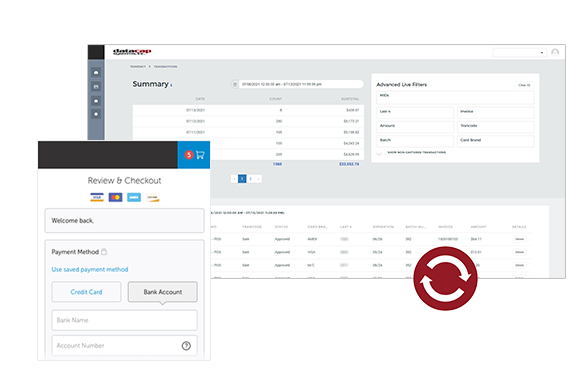This screenshot has height=377, width=575.
Task: Click the third sidebar icon
Action: 96,101
